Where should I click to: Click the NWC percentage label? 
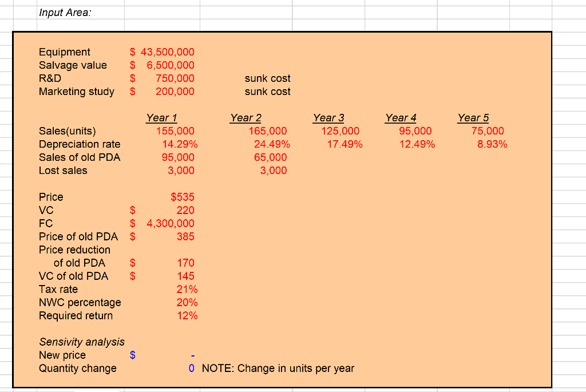click(x=80, y=303)
